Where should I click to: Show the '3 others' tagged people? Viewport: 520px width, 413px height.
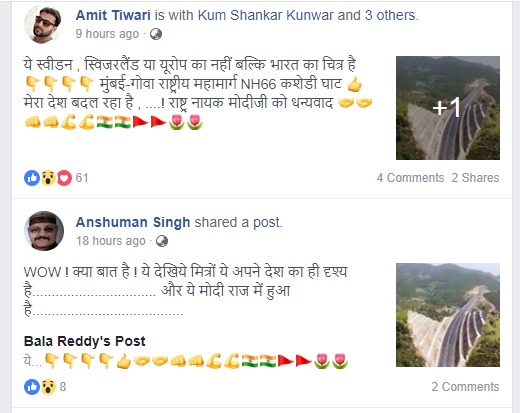(390, 15)
